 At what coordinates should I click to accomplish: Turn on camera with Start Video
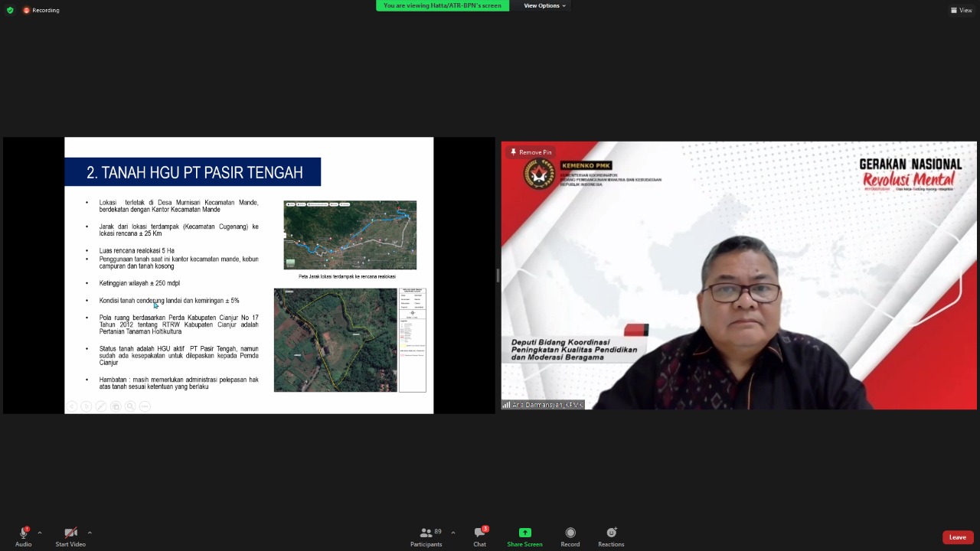pos(70,536)
